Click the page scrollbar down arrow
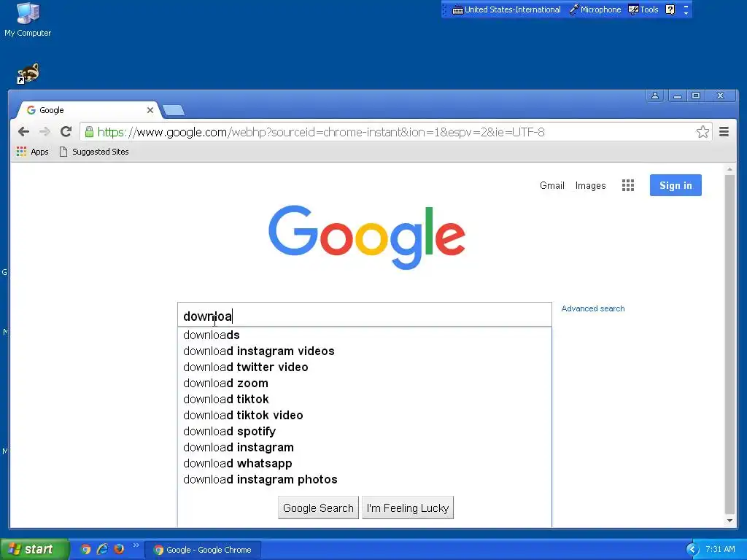This screenshot has width=747, height=560. coord(729,521)
